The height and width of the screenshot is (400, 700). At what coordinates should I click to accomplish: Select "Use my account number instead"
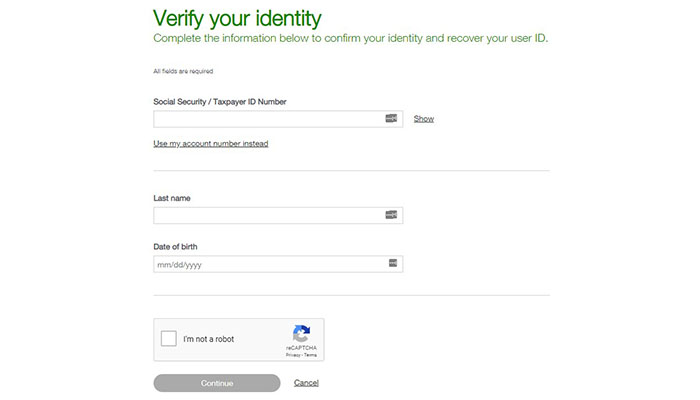[x=210, y=144]
